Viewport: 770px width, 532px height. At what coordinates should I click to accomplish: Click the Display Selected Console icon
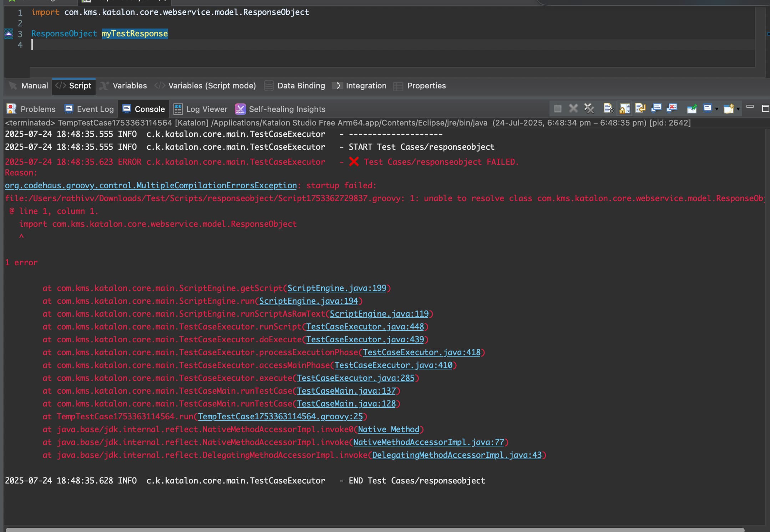707,108
